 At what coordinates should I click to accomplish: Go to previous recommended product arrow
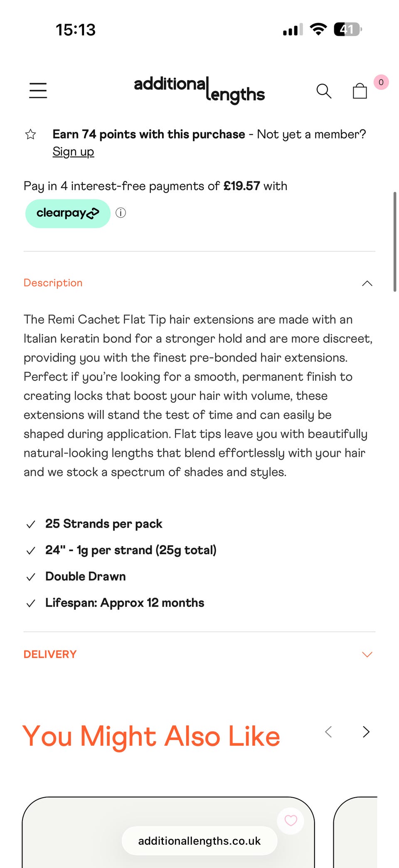[x=328, y=732]
